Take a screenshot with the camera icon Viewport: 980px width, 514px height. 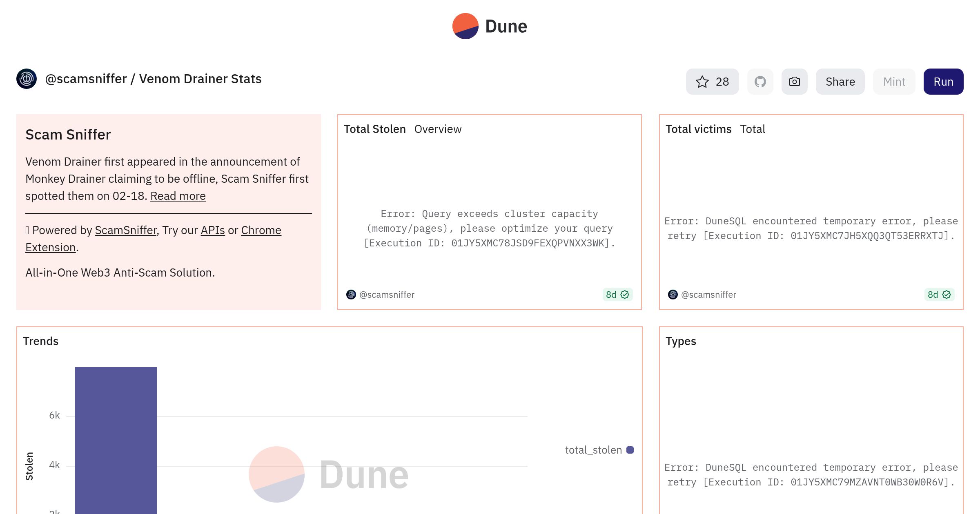point(794,82)
